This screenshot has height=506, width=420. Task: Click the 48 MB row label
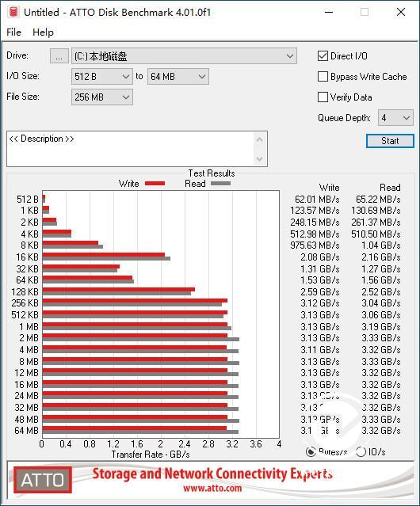coord(26,419)
